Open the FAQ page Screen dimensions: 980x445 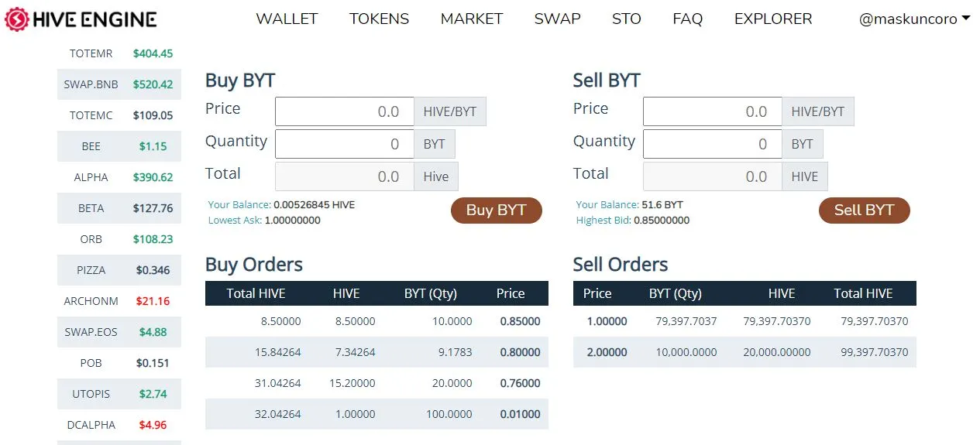point(687,19)
